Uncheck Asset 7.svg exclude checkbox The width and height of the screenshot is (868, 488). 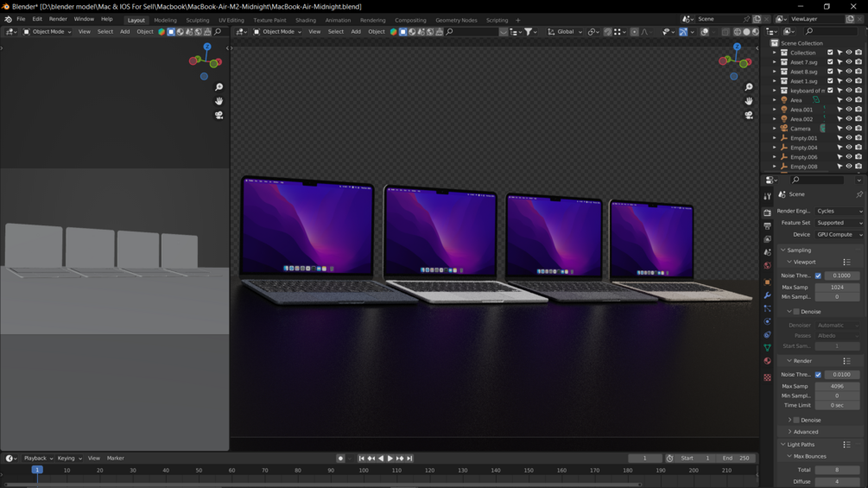pos(830,62)
